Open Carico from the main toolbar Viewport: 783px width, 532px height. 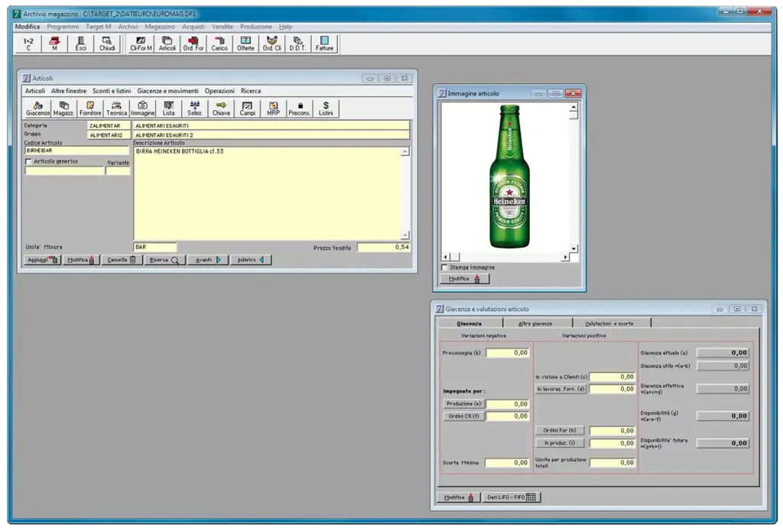point(219,44)
